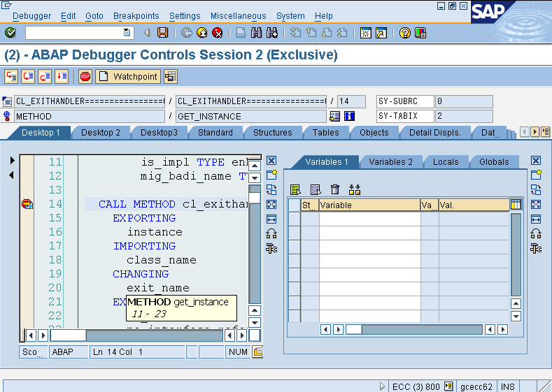Click the red Cancel icon

click(218, 33)
